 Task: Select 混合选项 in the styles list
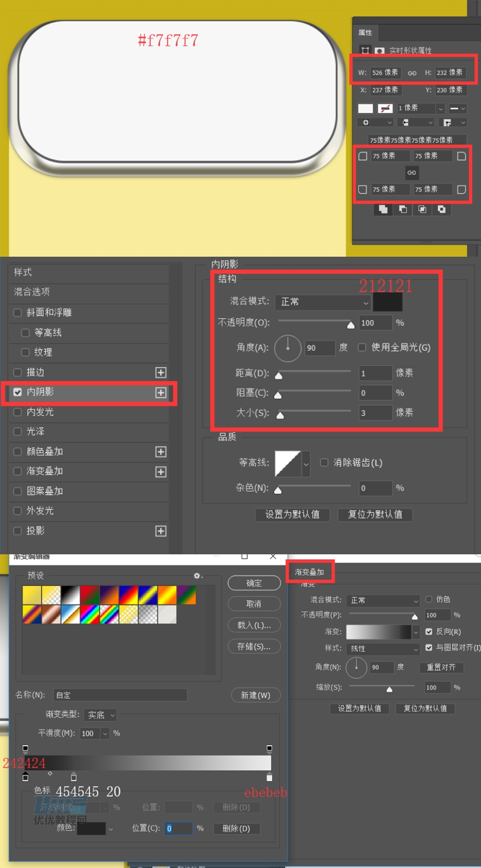coord(89,292)
